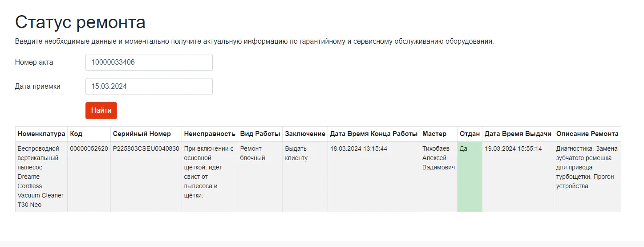
Task: Click the red Найти button
Action: tap(101, 111)
